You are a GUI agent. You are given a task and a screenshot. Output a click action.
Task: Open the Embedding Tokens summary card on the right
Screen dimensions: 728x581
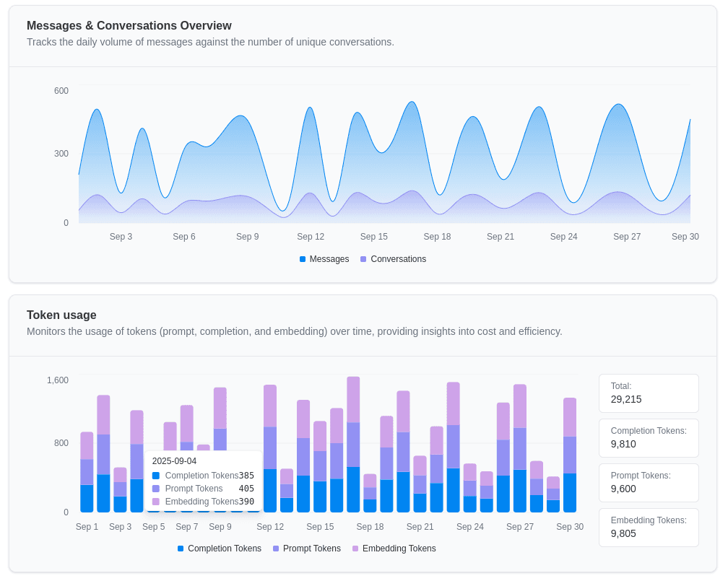tap(648, 528)
